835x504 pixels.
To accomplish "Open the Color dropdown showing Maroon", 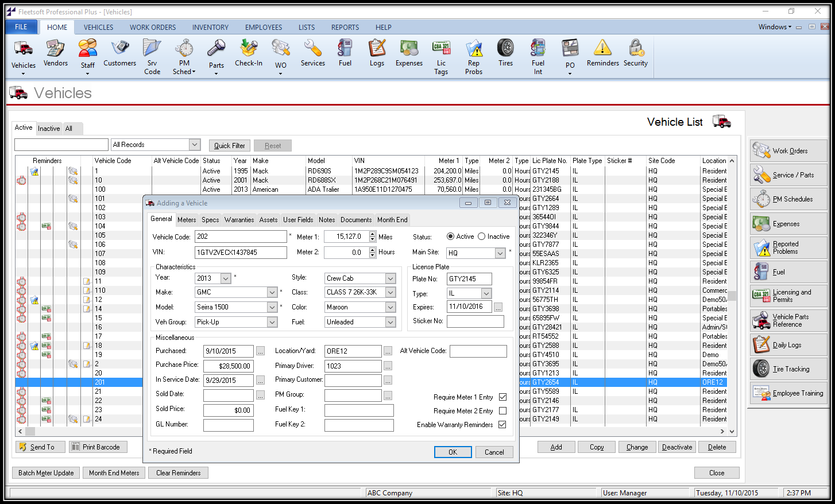I will pyautogui.click(x=391, y=307).
